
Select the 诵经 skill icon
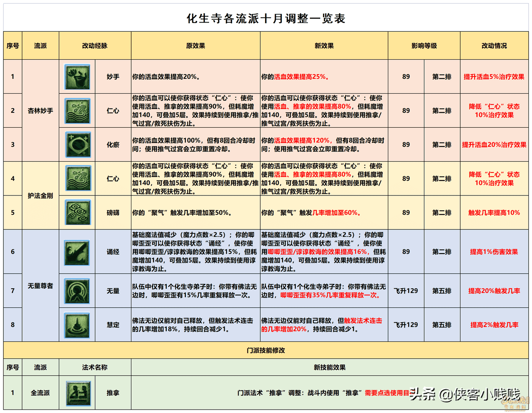point(76,252)
